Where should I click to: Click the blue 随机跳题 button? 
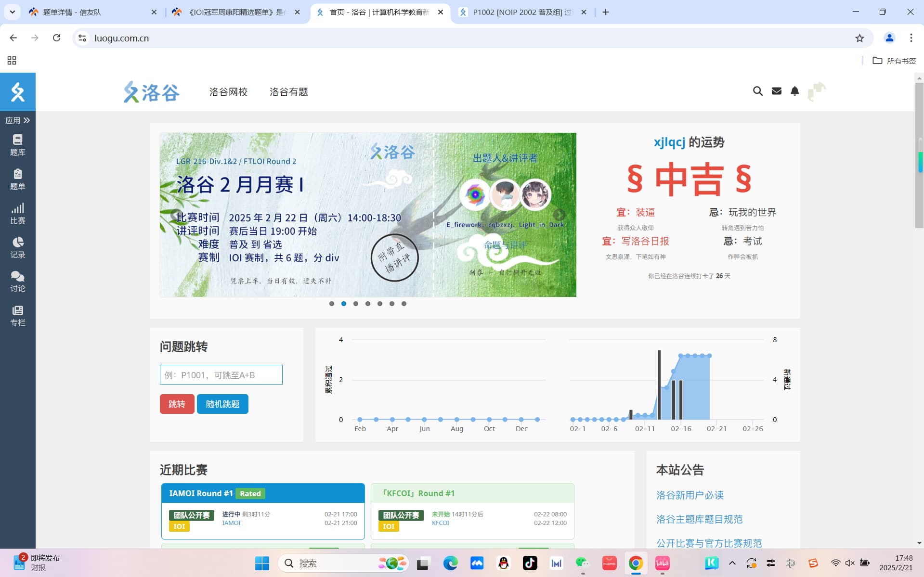tap(222, 404)
